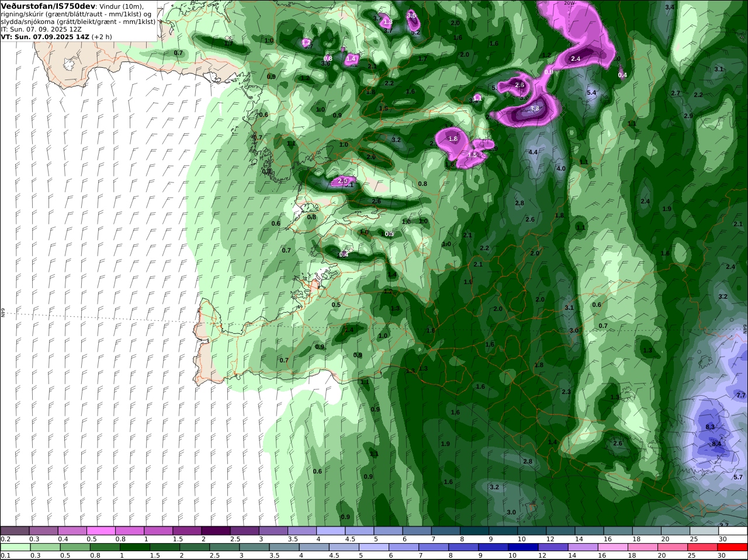748x560 pixels.
Task: Click the 8.4 precipitation value on the map
Action: point(716,444)
